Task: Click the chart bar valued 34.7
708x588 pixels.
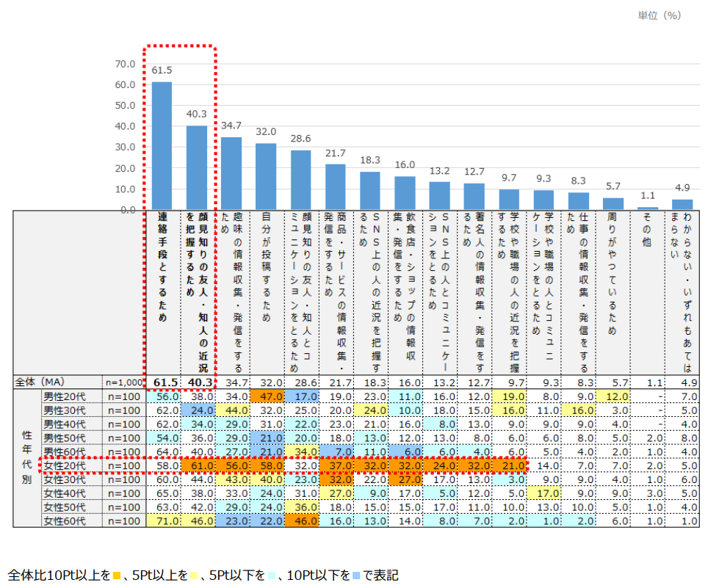Action: 231,173
